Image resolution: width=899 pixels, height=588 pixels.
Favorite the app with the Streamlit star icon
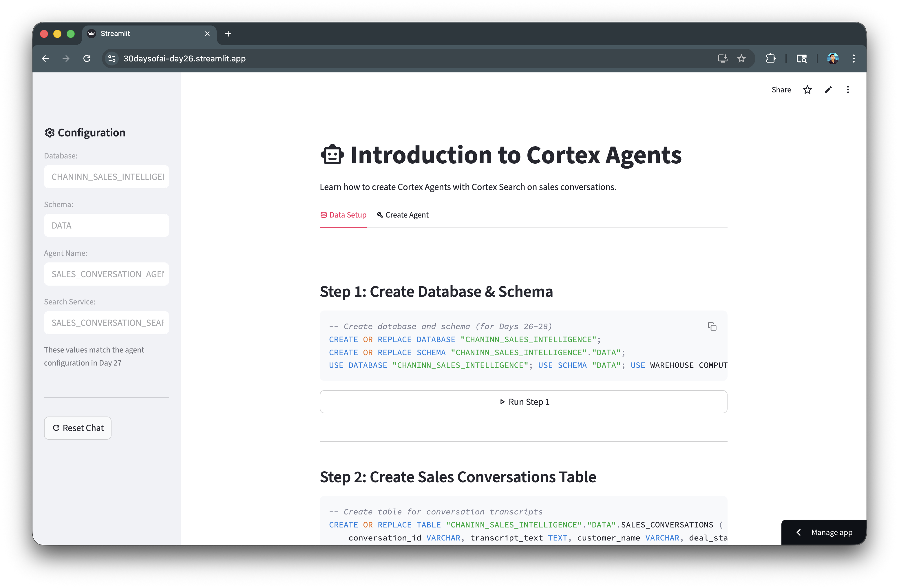(807, 90)
